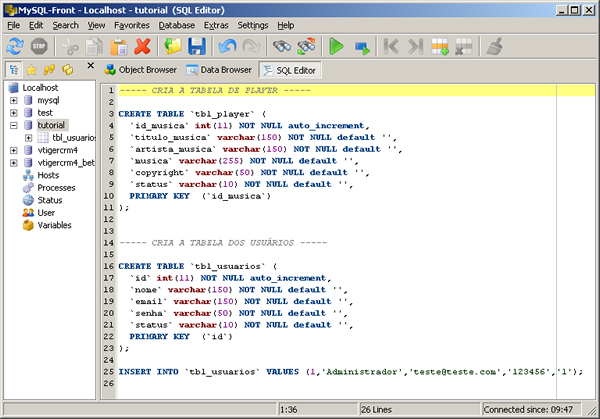The image size is (600, 419).
Task: Toggle the tree navigator panel icon
Action: click(14, 70)
